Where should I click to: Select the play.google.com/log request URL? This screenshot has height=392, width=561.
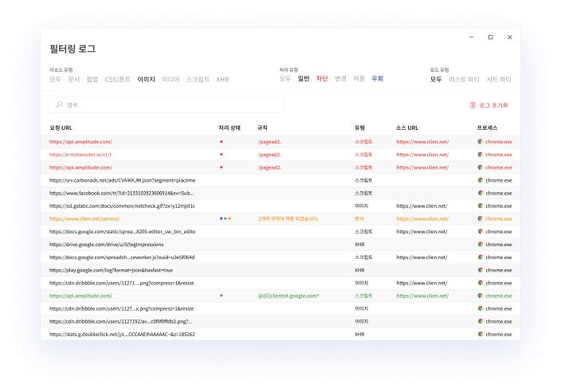(111, 270)
